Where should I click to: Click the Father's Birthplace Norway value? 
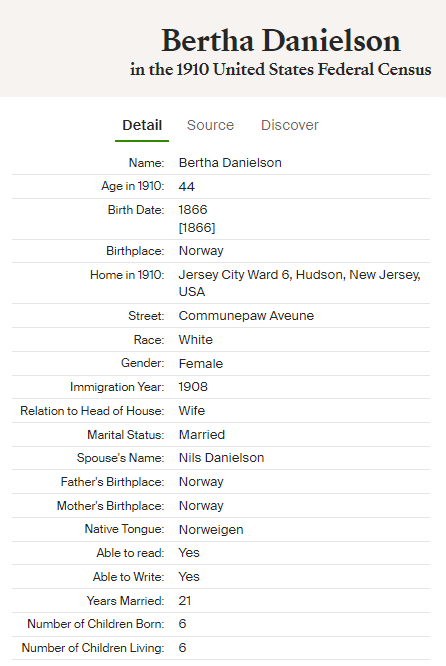pos(201,482)
